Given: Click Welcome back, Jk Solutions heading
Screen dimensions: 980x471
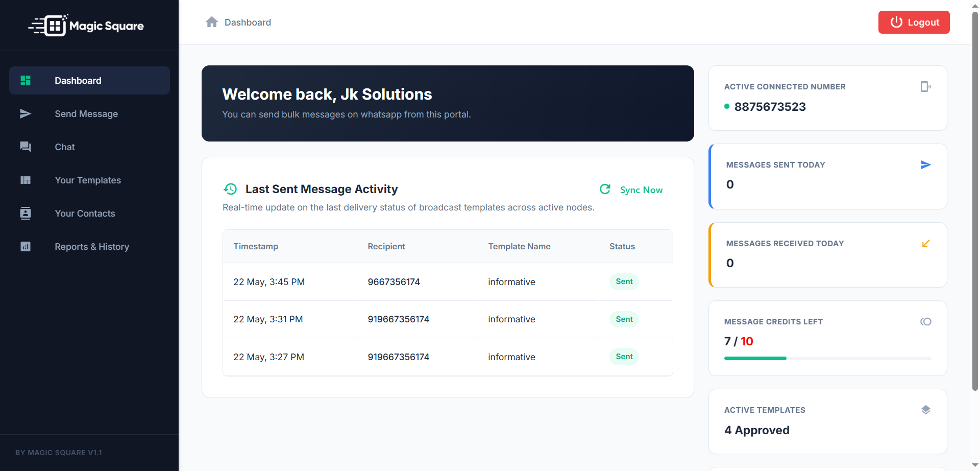Looking at the screenshot, I should (327, 95).
